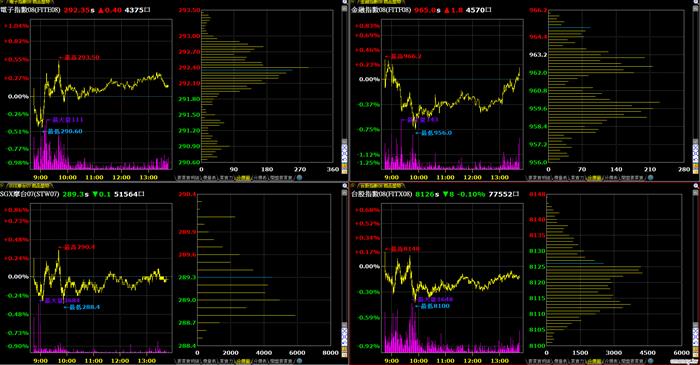The image size is (700, 365).
Task: Click the 最低956.0 low marker label
Action: [x=434, y=133]
